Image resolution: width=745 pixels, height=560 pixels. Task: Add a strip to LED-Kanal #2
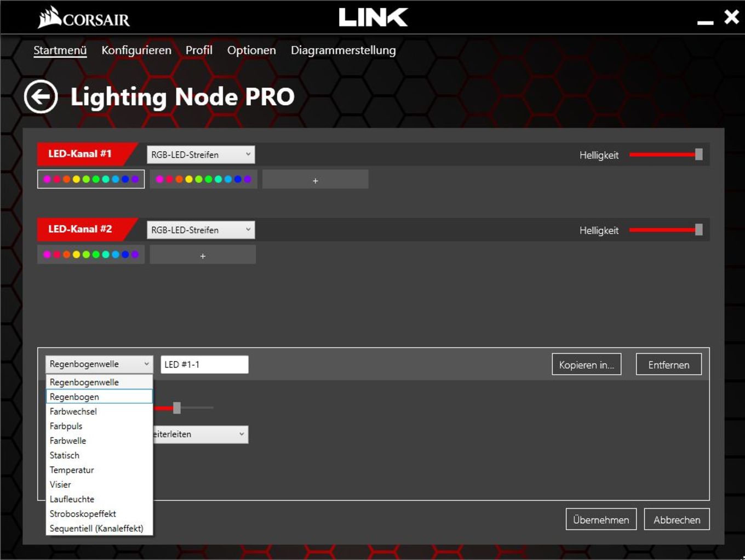click(x=203, y=255)
